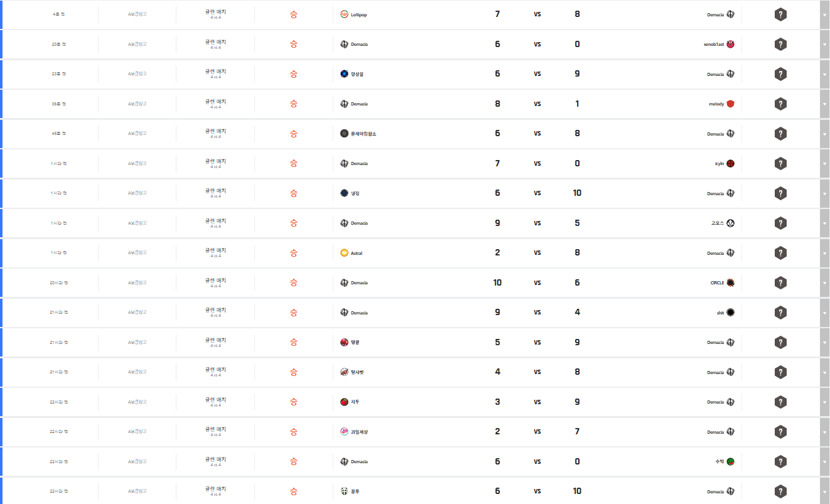This screenshot has width=830, height=504.
Task: Click the xenob1ast clan emblem
Action: click(730, 45)
